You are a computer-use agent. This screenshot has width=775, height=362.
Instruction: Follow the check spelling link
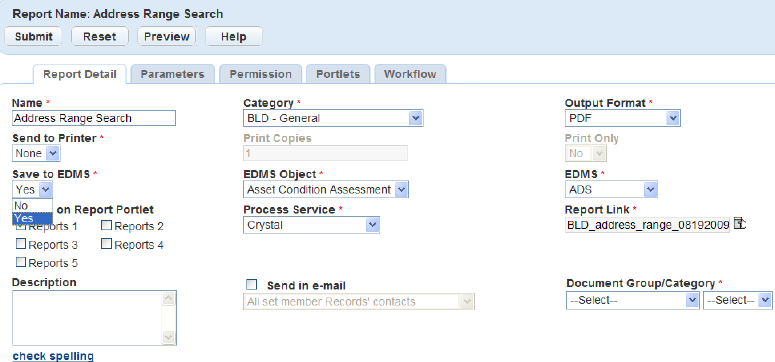53,356
